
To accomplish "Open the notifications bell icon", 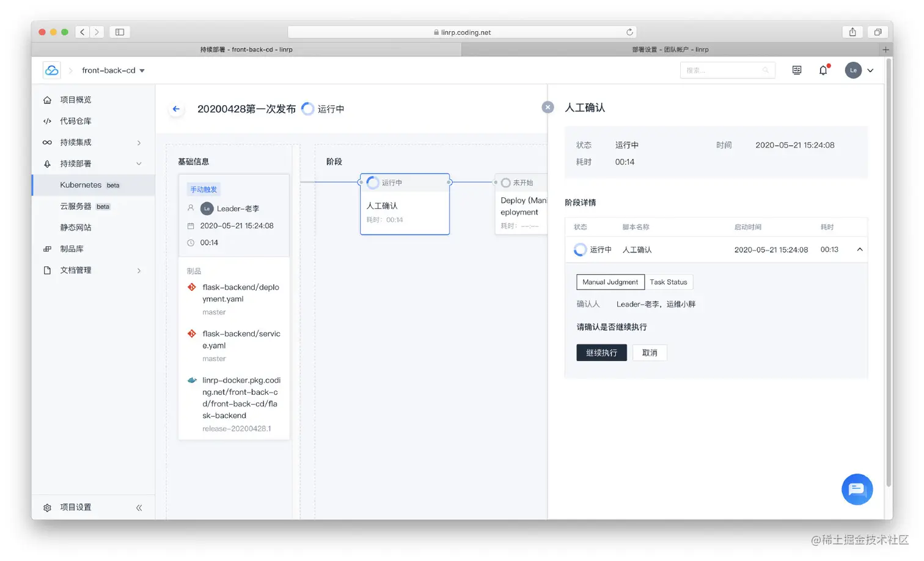I will pyautogui.click(x=823, y=70).
